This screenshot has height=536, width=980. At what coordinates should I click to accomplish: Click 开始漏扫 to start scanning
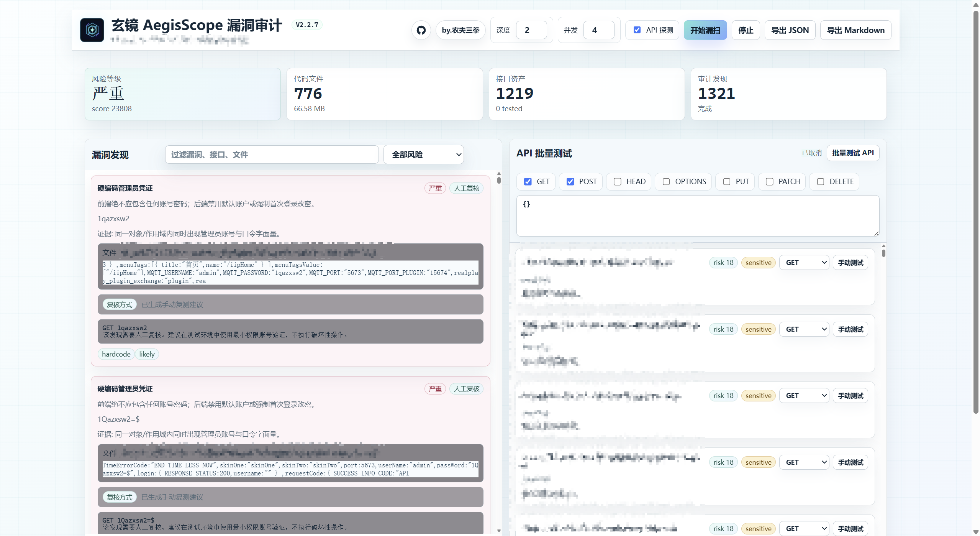(x=705, y=30)
